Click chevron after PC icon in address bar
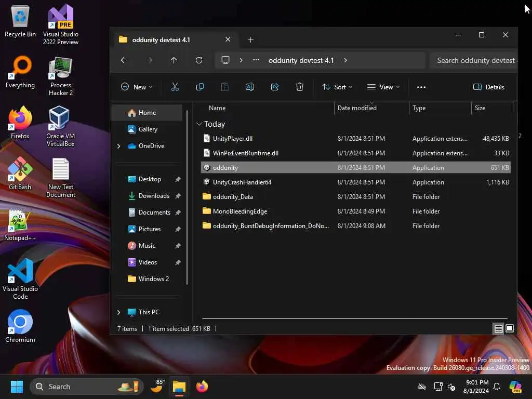Screen dimensions: 532x399 (x=241, y=60)
